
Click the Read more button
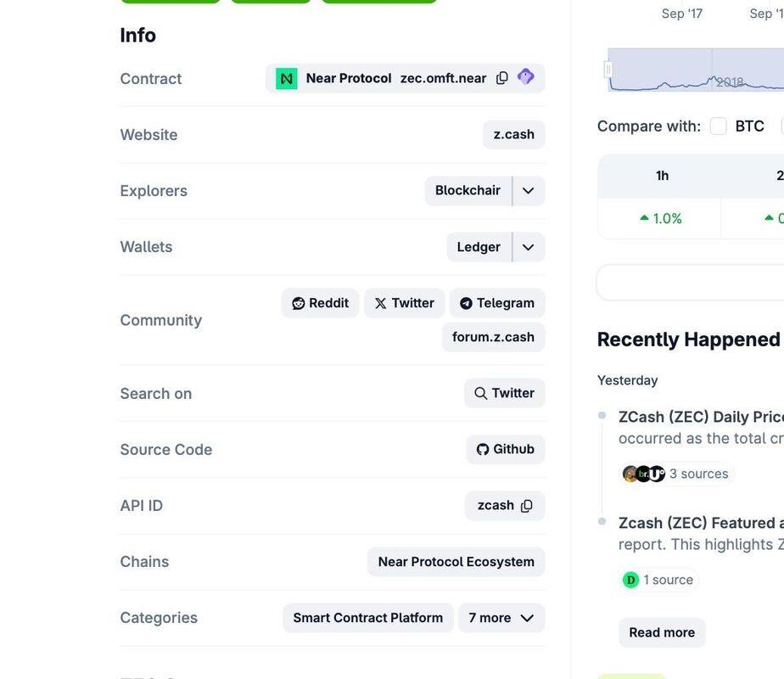pos(662,632)
